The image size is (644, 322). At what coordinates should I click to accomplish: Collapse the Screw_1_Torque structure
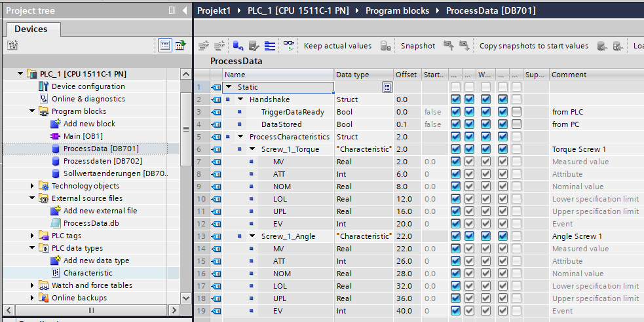[x=252, y=149]
